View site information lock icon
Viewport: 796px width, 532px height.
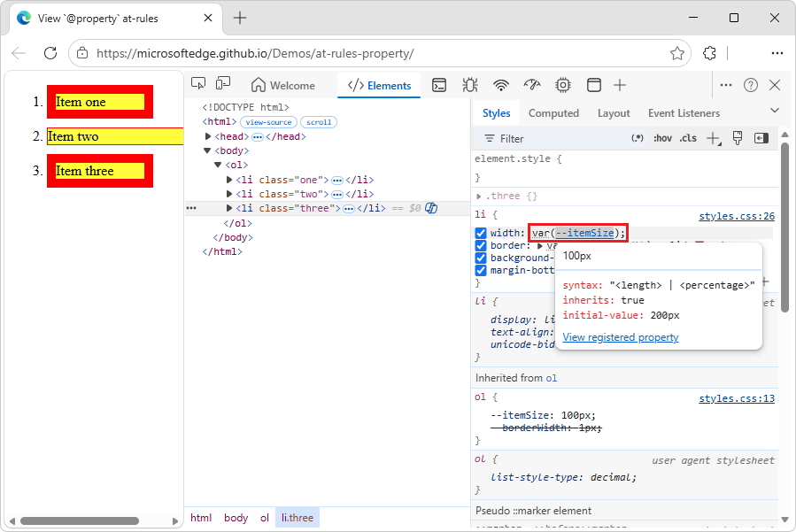82,53
